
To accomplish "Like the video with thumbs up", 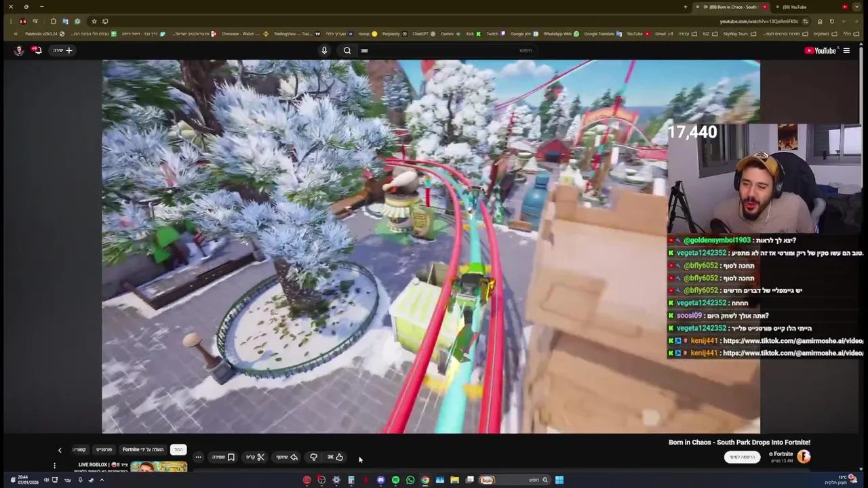I will [x=335, y=457].
